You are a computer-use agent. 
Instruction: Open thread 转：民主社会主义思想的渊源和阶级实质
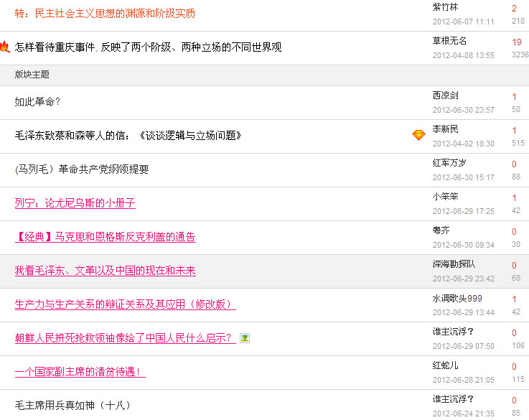click(105, 14)
